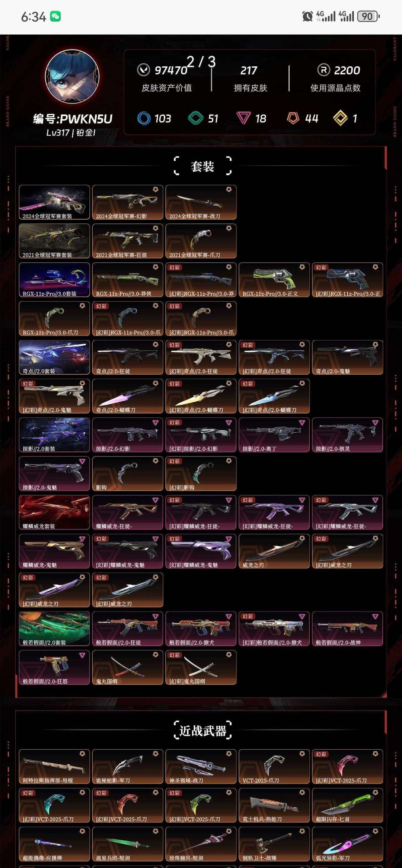Select the 般若假面//2.0套装 bundle card
Screen dimensions: 402x868
click(54, 629)
